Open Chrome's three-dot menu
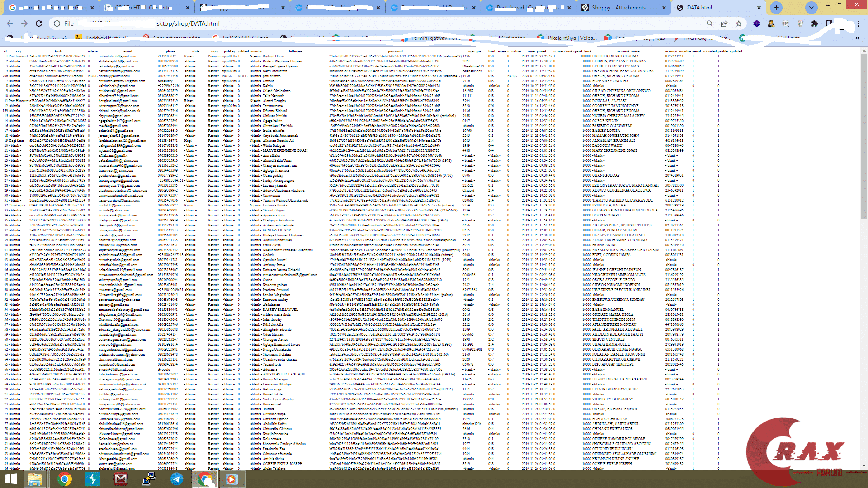868x488 pixels. click(x=858, y=23)
